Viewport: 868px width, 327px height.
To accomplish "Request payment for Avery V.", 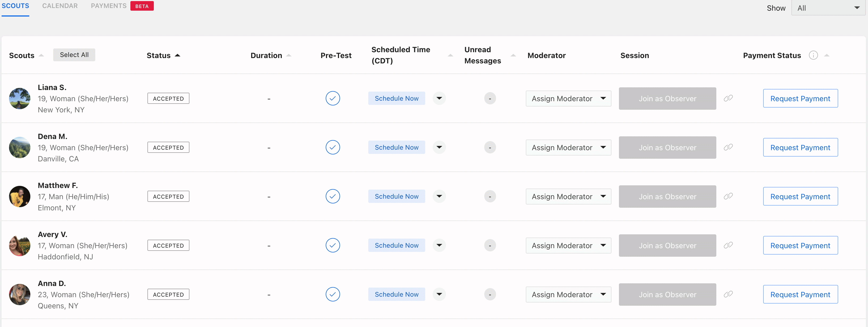I will click(800, 246).
